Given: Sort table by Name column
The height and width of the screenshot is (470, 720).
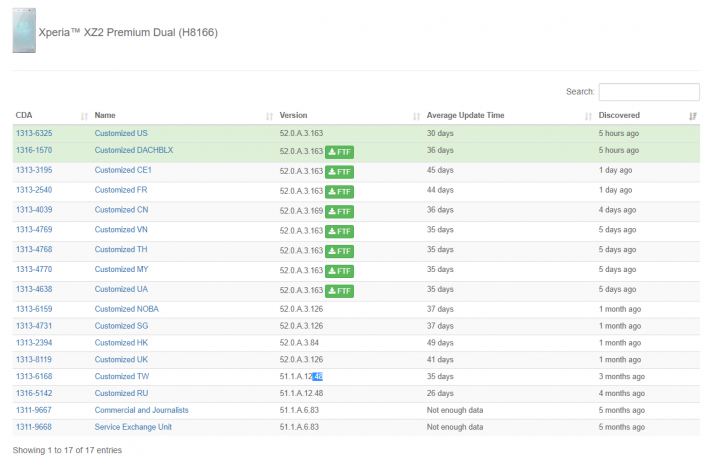Looking at the screenshot, I should pyautogui.click(x=183, y=115).
